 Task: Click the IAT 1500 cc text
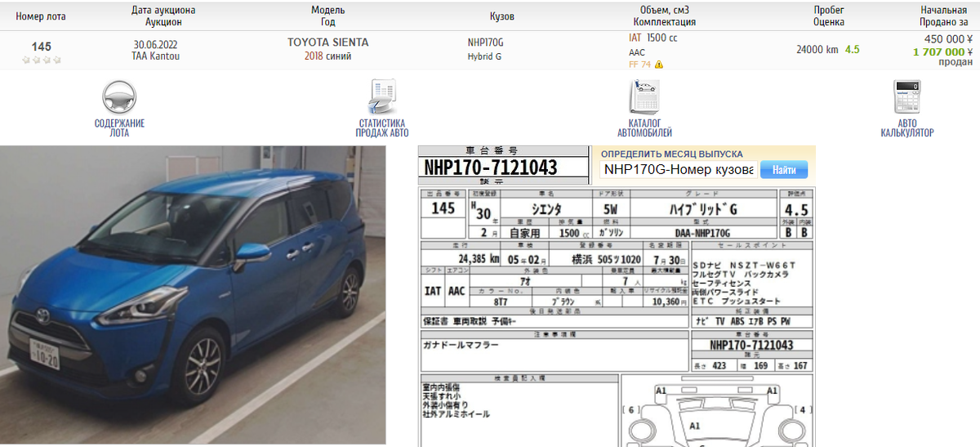653,38
